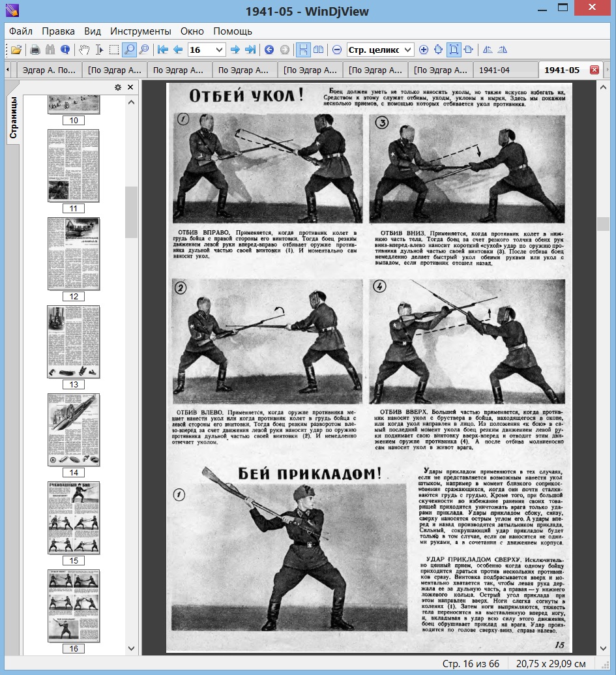Rotate page right
The height and width of the screenshot is (675, 616).
click(x=503, y=50)
